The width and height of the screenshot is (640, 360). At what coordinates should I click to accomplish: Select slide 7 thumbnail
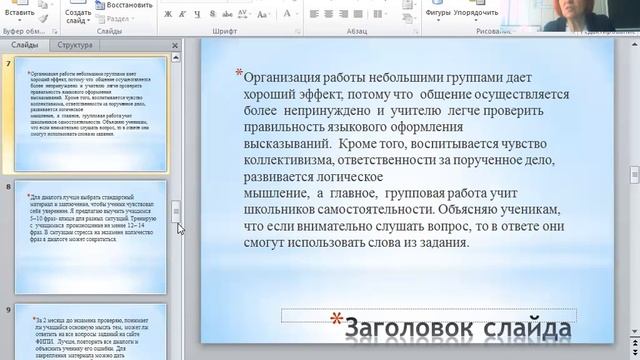[91, 114]
